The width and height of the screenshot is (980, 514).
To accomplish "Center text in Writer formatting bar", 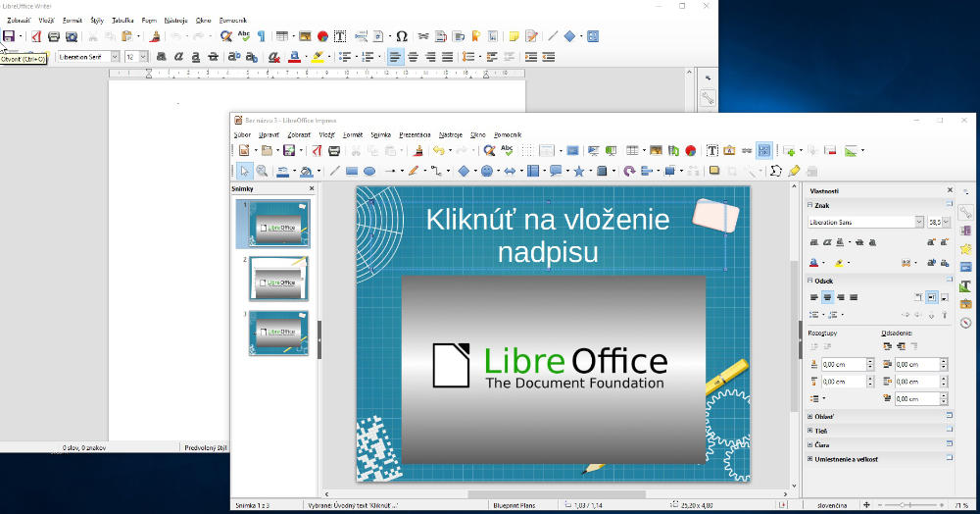I will click(414, 57).
